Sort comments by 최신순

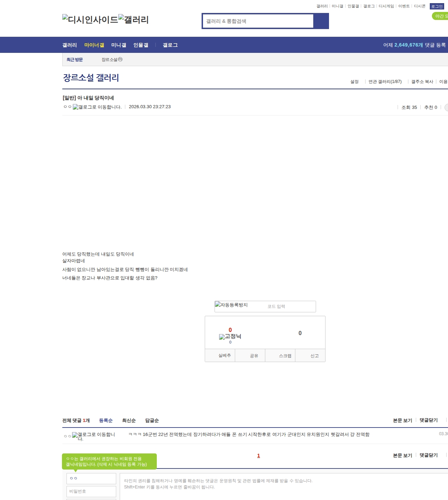click(x=129, y=421)
